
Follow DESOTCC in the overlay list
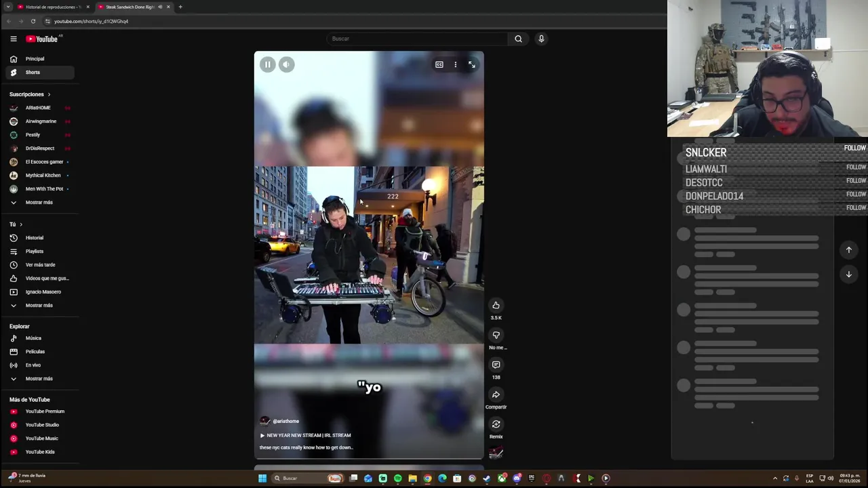(856, 180)
